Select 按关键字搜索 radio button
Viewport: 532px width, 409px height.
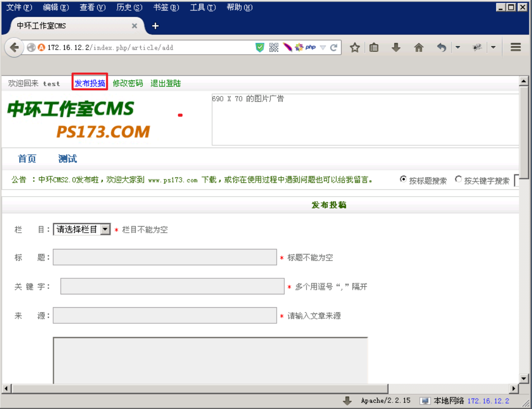point(458,180)
